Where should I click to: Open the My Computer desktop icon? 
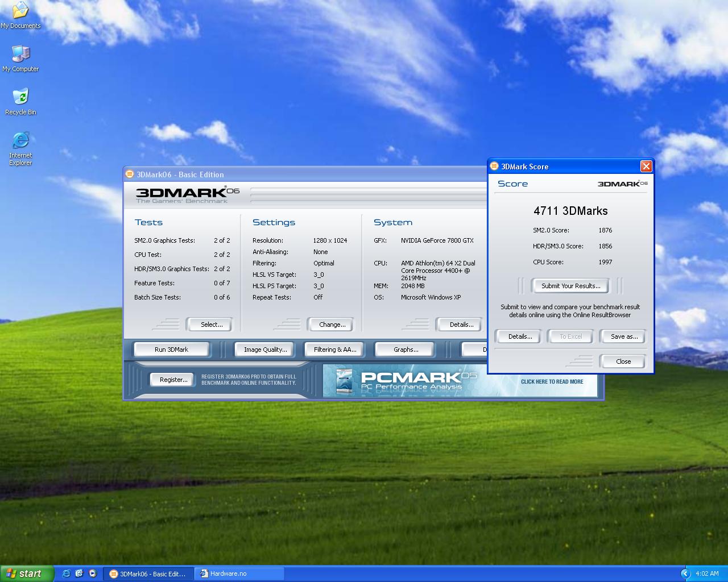20,58
